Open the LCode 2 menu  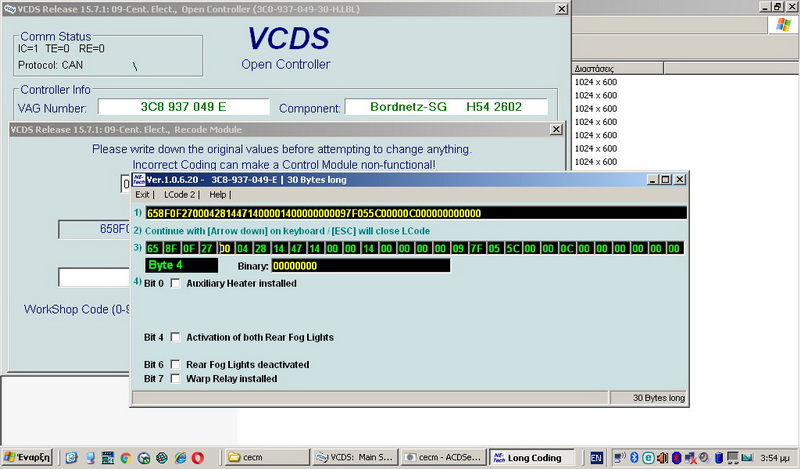179,194
